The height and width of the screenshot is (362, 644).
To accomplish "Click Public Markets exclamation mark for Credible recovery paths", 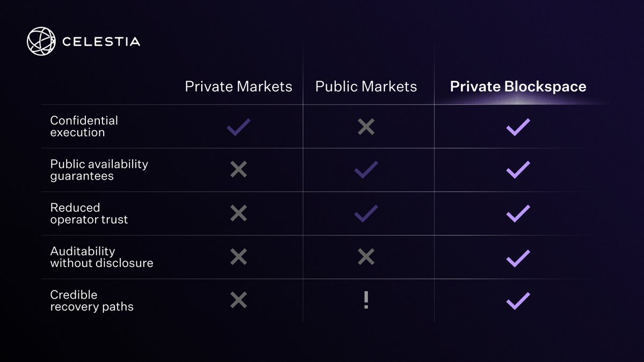I will [x=366, y=300].
